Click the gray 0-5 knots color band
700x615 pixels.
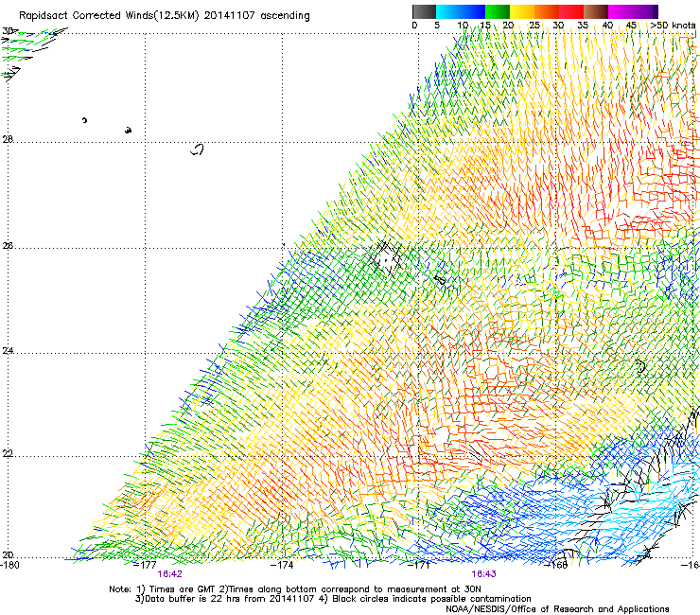[424, 11]
